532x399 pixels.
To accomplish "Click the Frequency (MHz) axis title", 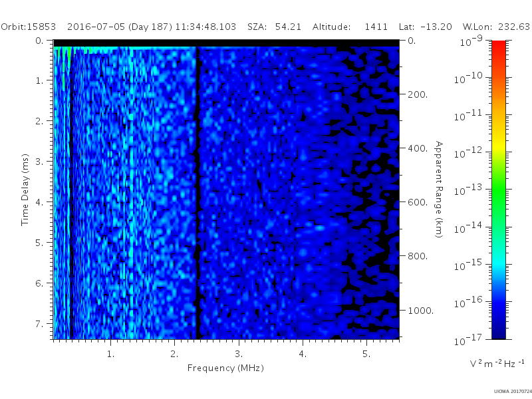I will pyautogui.click(x=225, y=368).
